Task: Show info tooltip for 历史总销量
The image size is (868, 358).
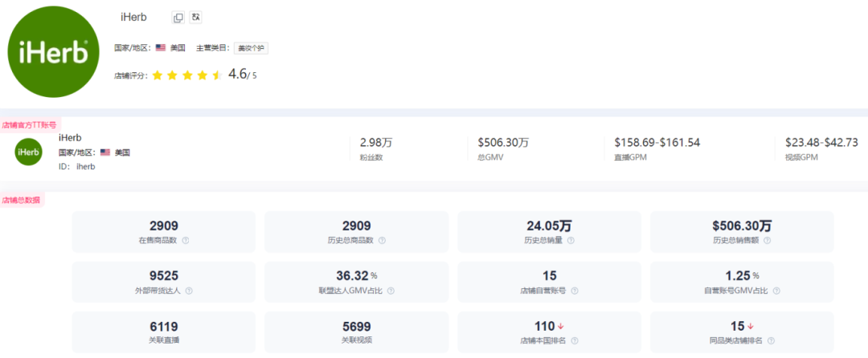Action: [x=571, y=240]
